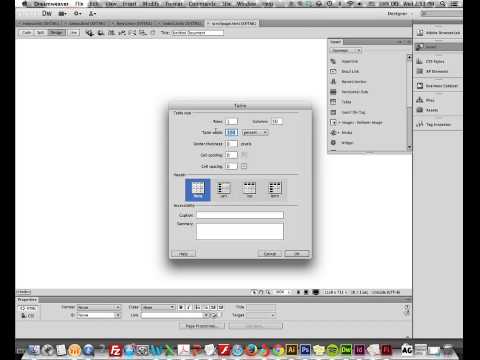This screenshot has width=480, height=360.
Task: Select HTML mode in Properties panel
Action: tap(28, 308)
